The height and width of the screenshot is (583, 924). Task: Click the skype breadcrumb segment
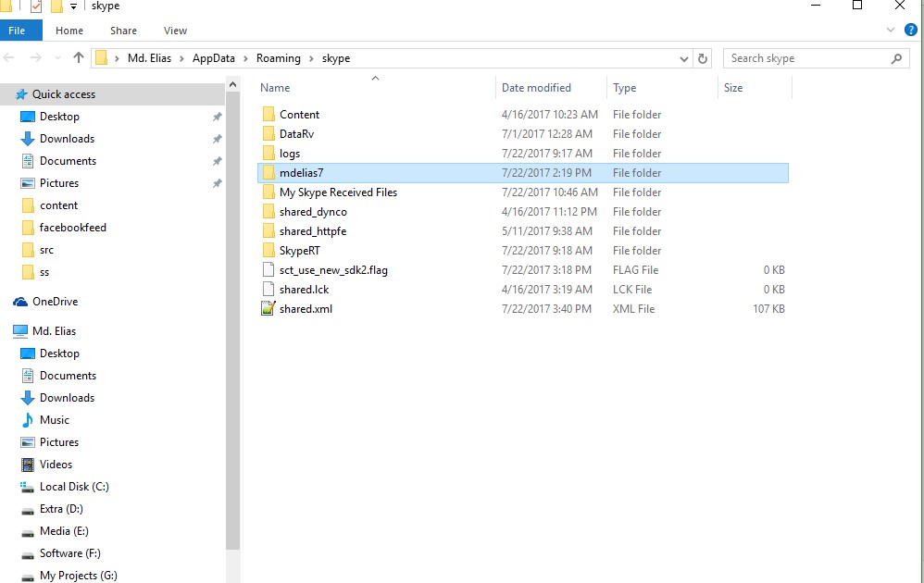coord(336,58)
